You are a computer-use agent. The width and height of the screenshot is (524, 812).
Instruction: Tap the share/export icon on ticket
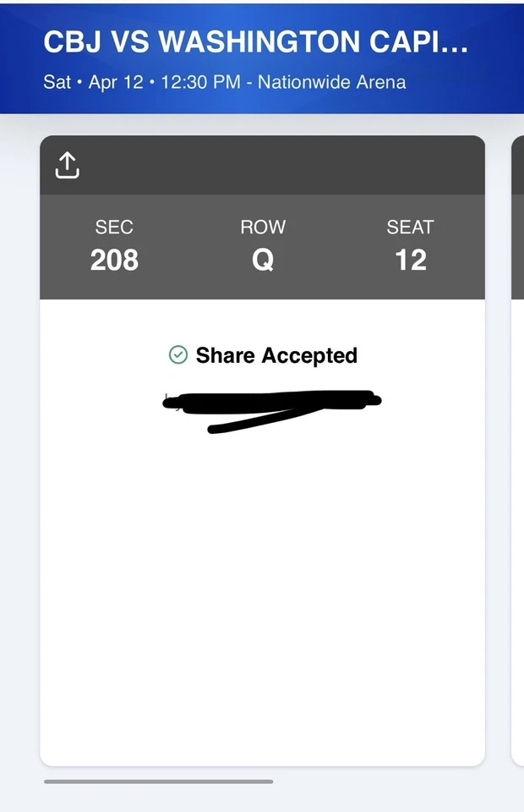point(68,166)
